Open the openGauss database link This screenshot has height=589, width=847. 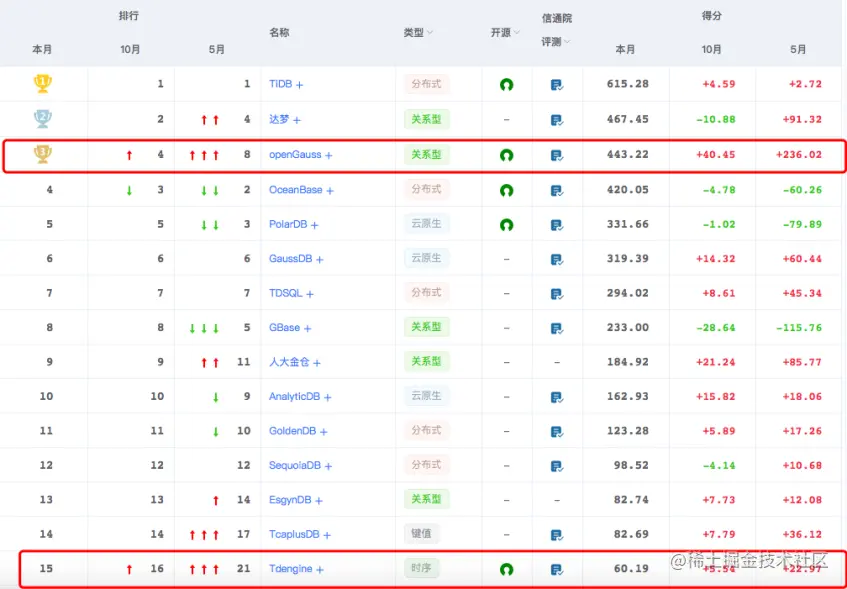[295, 155]
